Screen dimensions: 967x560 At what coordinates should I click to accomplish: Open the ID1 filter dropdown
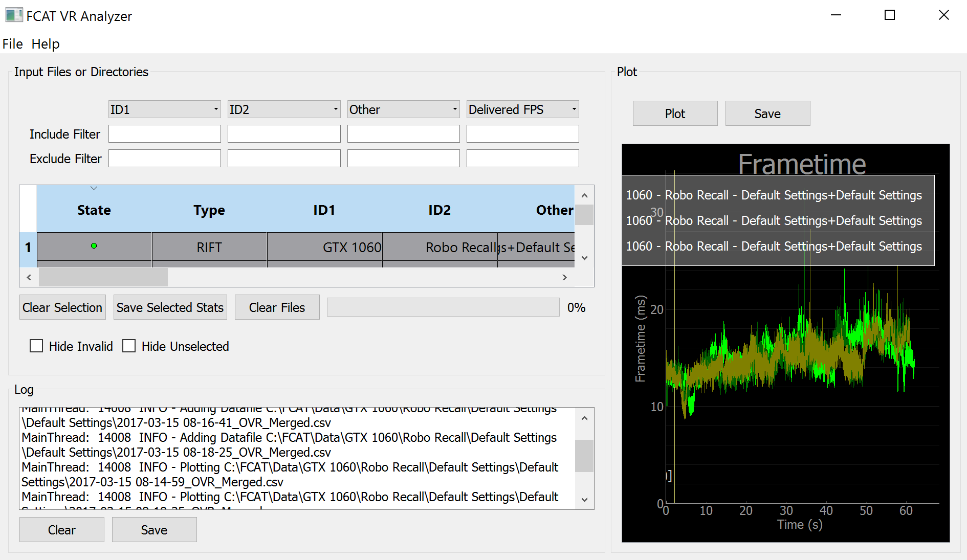(164, 109)
